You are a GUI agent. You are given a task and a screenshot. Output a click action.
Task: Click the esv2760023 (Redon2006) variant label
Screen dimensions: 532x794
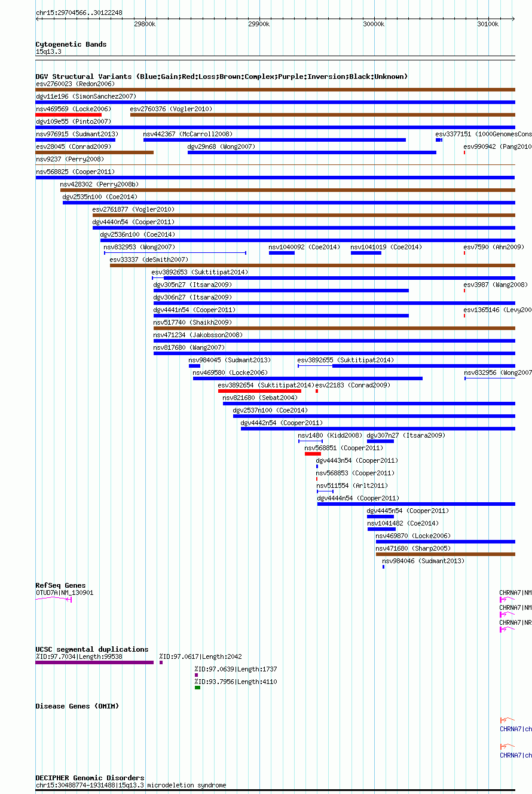75,84
